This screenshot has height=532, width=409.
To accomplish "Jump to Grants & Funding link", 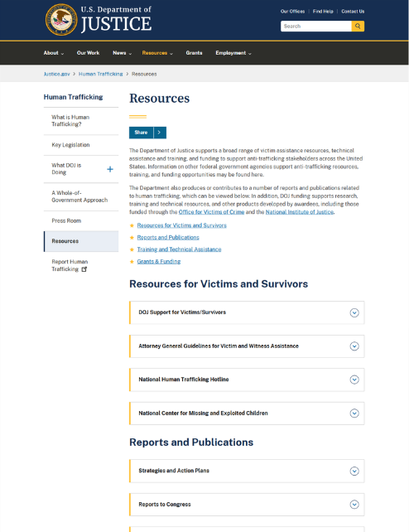I will pyautogui.click(x=159, y=262).
